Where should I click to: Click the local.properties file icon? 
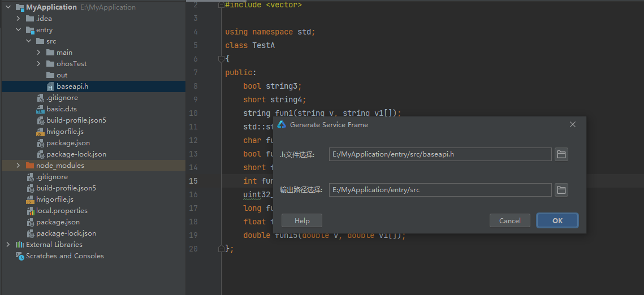tap(30, 211)
